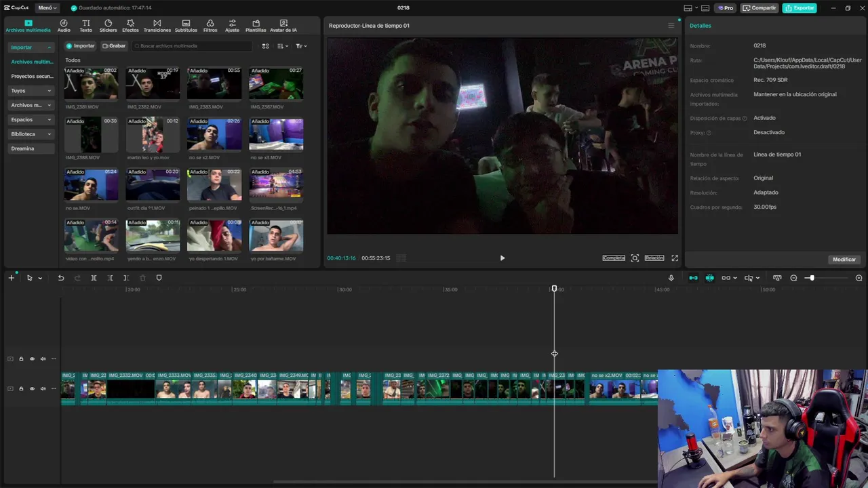Image resolution: width=868 pixels, height=488 pixels.
Task: Switch to the Stickers tab
Action: pos(108,26)
